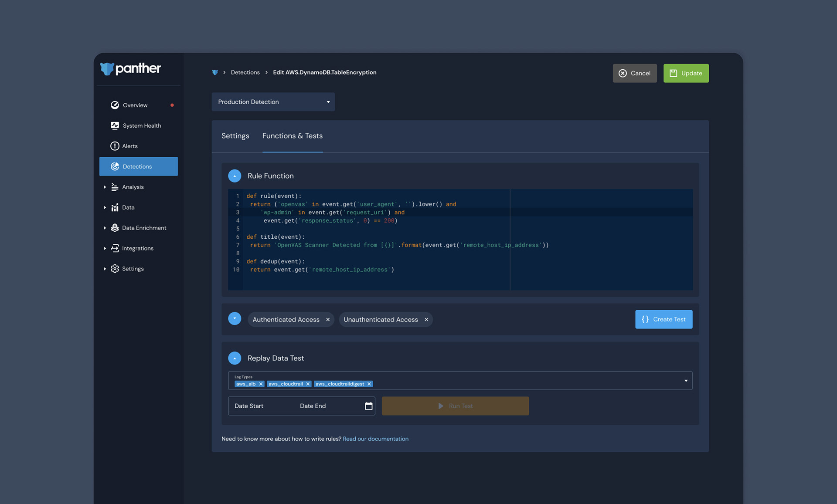Select the Functions & Tests tab
This screenshot has width=837, height=504.
[x=292, y=136]
